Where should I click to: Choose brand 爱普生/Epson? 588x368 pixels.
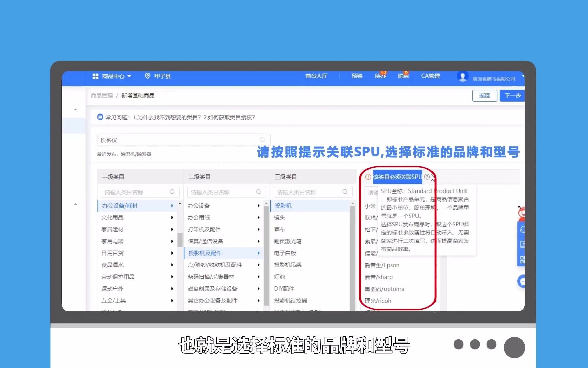pyautogui.click(x=382, y=265)
